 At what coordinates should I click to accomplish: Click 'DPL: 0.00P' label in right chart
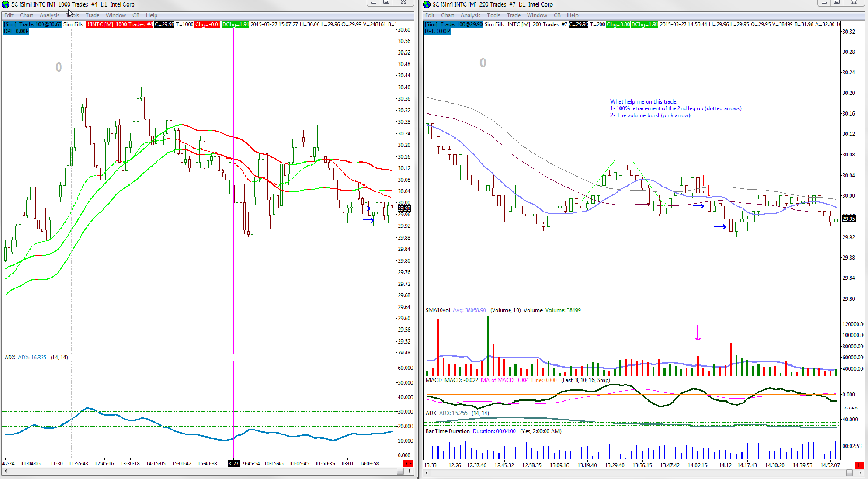click(437, 31)
